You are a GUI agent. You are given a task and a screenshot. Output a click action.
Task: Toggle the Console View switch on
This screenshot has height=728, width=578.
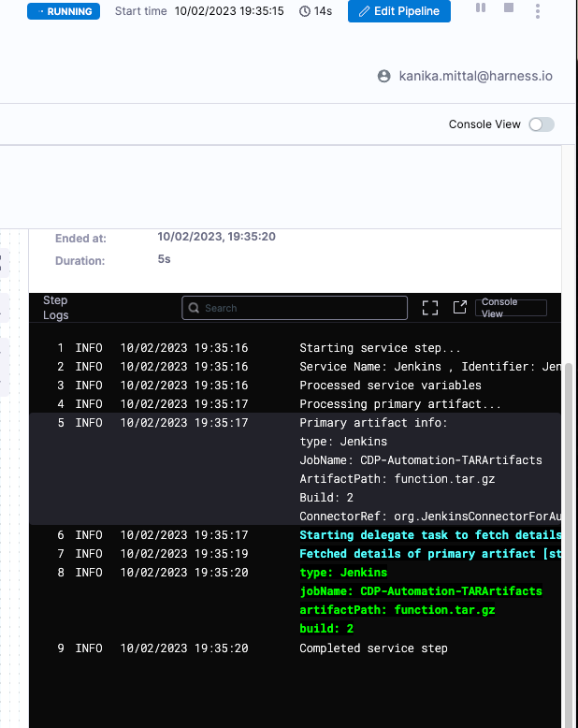pos(541,124)
